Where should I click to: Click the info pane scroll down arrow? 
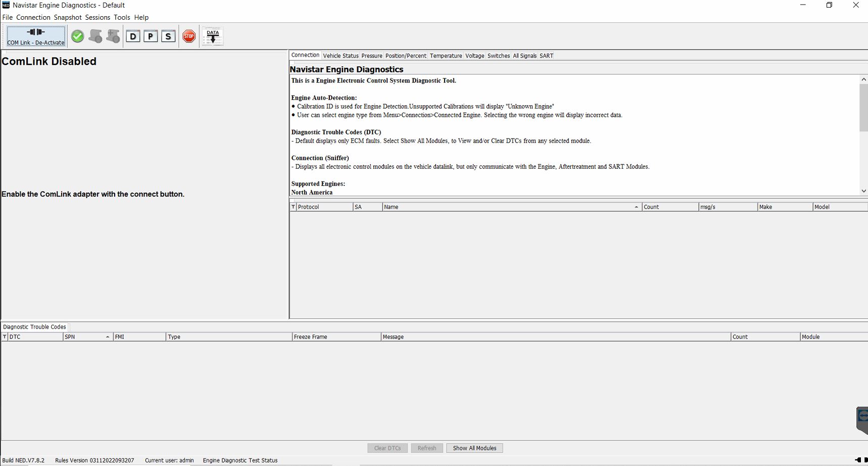coord(863,191)
